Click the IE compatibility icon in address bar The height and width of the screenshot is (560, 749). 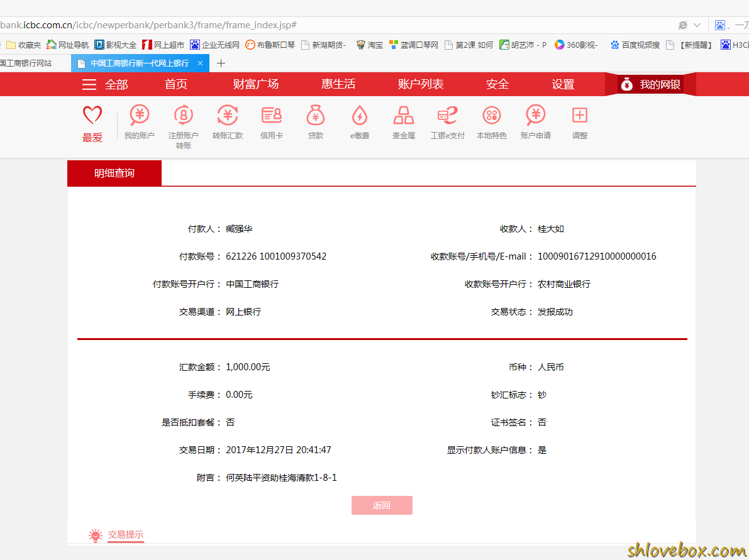click(x=683, y=25)
